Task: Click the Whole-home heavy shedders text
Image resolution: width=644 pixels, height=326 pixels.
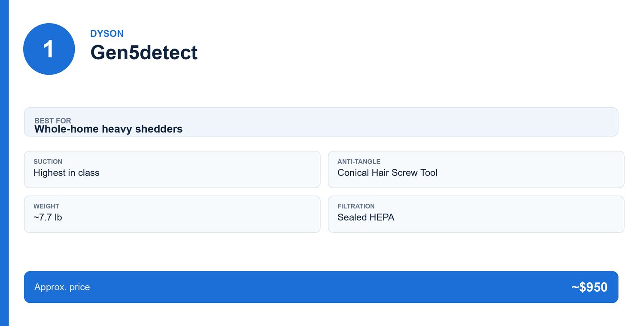Action: (109, 129)
